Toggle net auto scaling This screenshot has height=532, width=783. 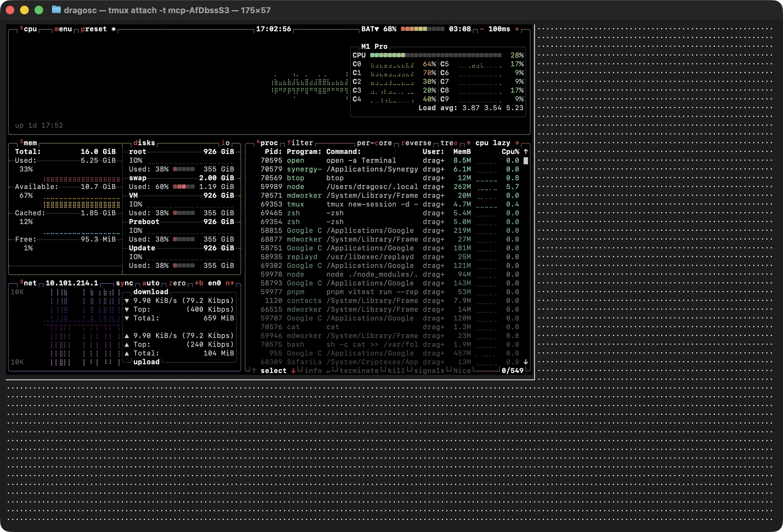coord(151,283)
